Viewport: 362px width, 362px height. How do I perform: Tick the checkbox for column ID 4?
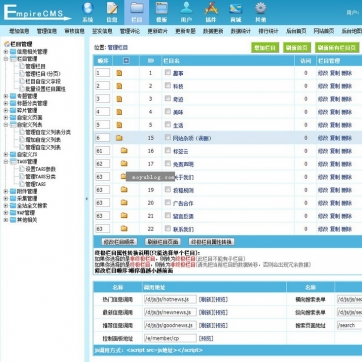point(168,111)
